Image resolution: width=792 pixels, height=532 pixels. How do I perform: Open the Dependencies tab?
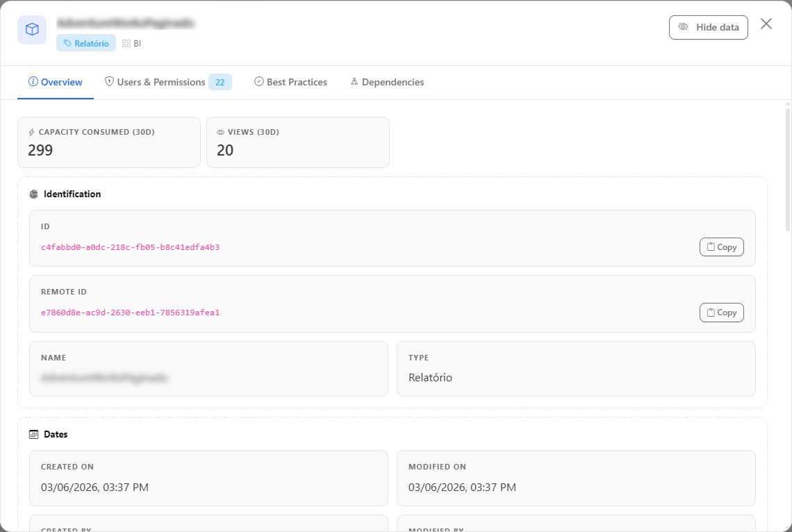pos(387,82)
